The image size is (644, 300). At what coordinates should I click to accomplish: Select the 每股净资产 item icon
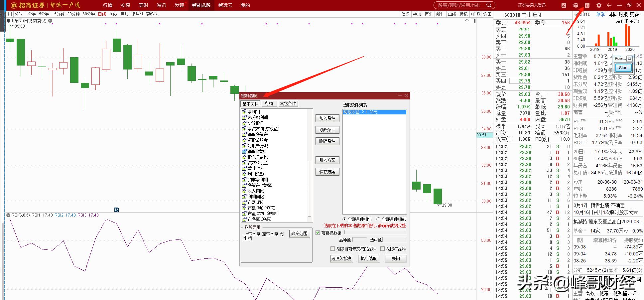244,134
